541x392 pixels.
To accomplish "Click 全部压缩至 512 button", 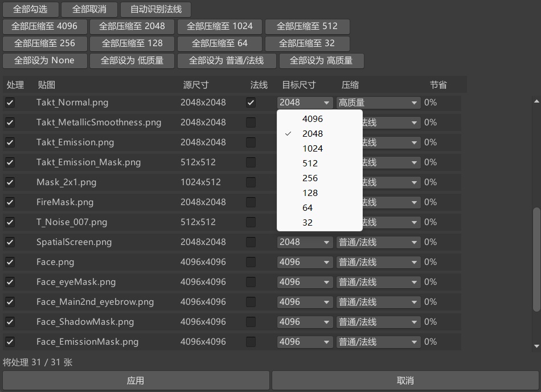I will (308, 27).
